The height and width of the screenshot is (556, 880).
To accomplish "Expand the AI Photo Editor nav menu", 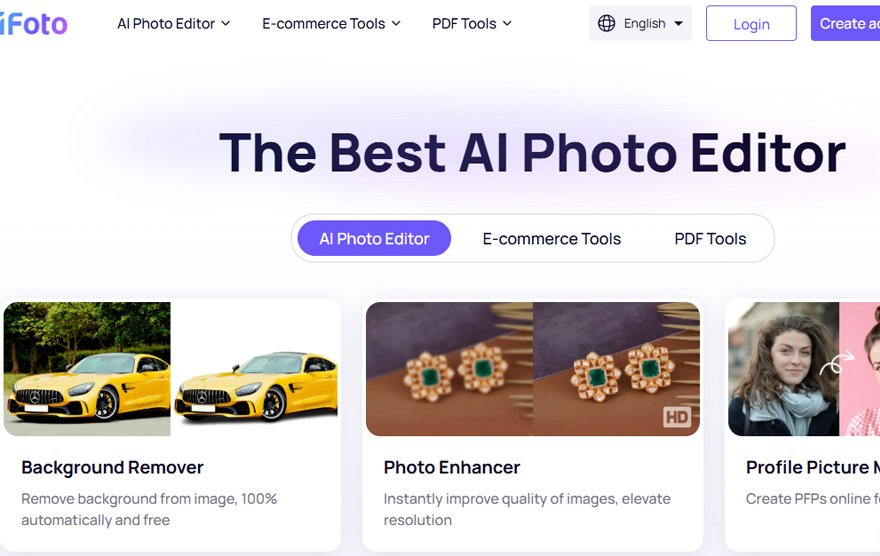I will (x=173, y=24).
